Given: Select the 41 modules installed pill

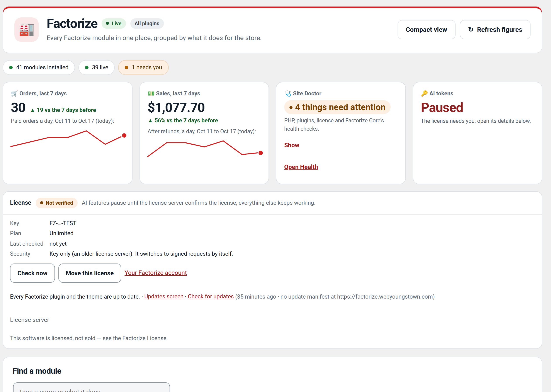Looking at the screenshot, I should [39, 67].
